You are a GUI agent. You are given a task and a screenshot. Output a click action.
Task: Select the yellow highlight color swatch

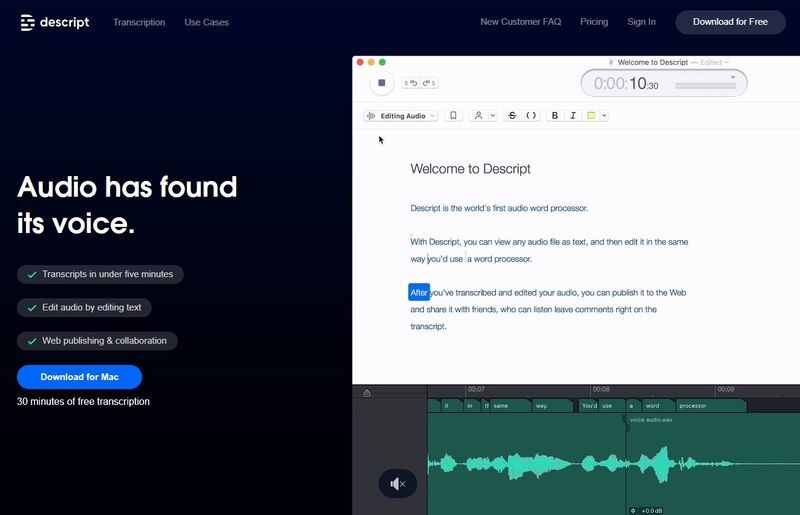[x=591, y=116]
